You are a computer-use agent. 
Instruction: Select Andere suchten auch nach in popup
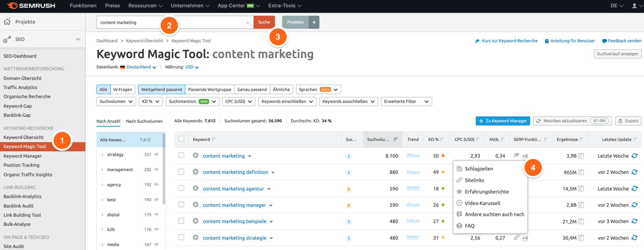pos(491,214)
